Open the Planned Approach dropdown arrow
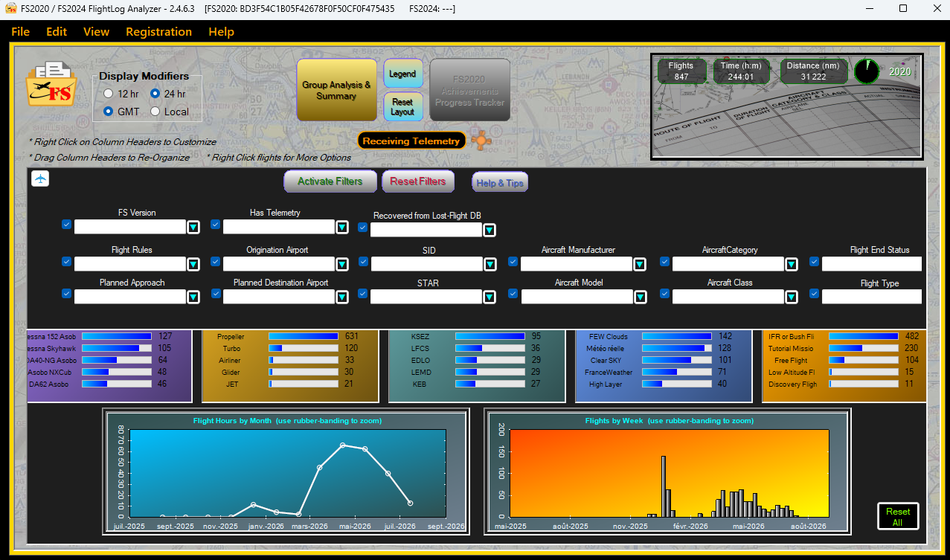Viewport: 950px width, 560px height. pos(193,297)
